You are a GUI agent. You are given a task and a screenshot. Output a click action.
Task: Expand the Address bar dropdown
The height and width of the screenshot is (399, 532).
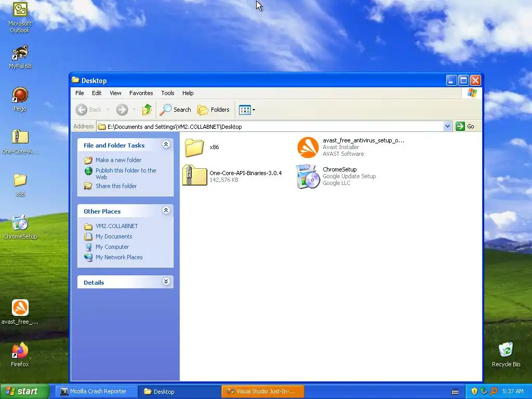447,126
